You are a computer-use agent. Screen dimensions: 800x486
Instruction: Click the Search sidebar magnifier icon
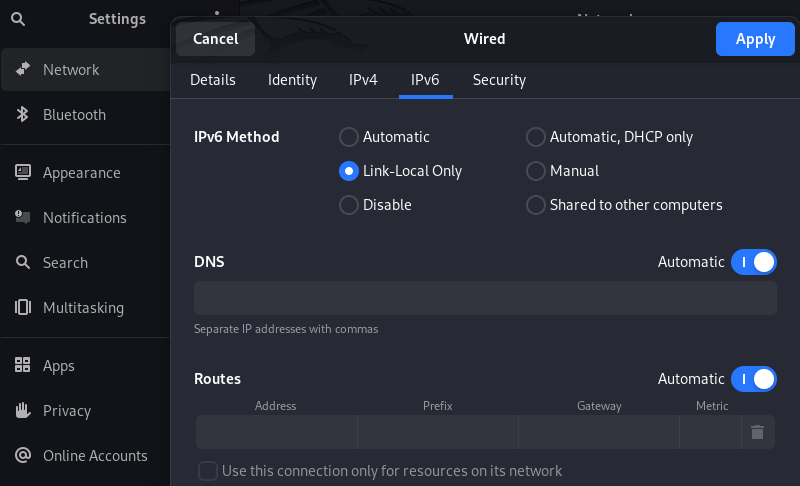point(22,262)
